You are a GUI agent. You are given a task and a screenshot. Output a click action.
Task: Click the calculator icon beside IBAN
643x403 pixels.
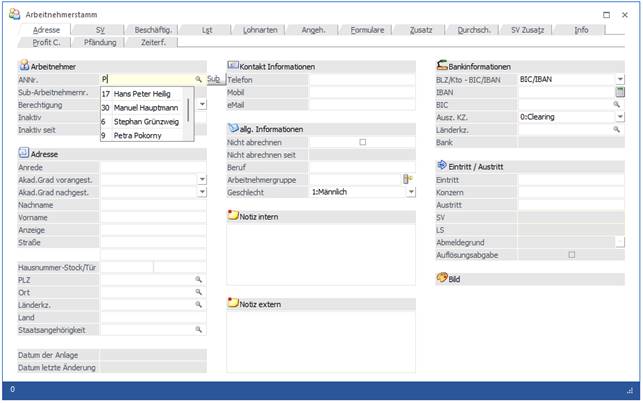pyautogui.click(x=620, y=91)
